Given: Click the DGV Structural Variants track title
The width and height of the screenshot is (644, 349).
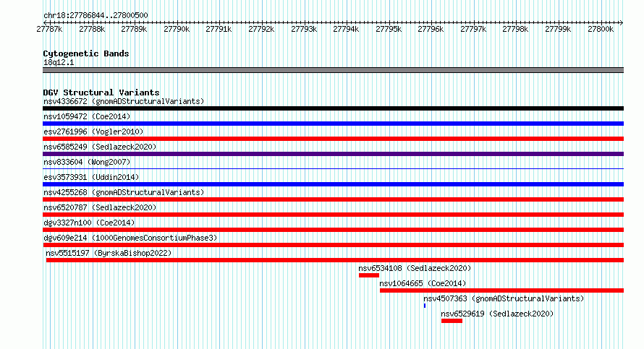Looking at the screenshot, I should (101, 92).
